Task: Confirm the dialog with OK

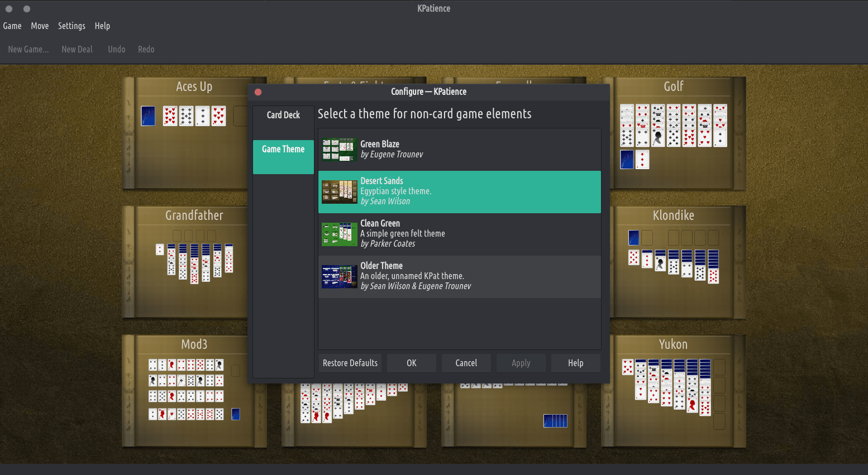Action: 412,363
